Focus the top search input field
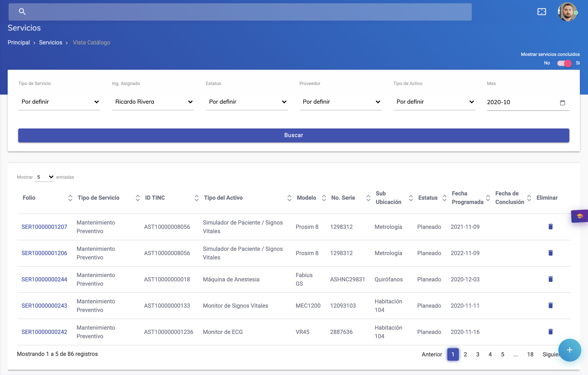The width and height of the screenshot is (588, 375). pyautogui.click(x=244, y=12)
